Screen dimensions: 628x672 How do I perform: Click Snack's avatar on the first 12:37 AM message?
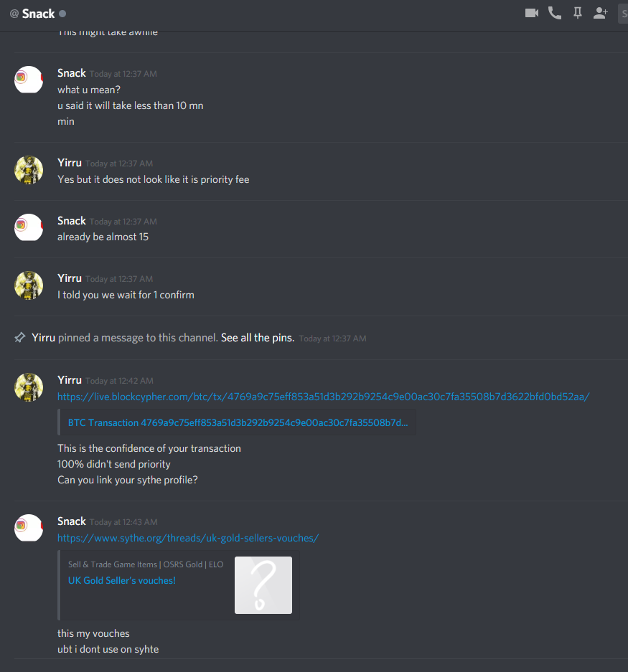pyautogui.click(x=29, y=80)
